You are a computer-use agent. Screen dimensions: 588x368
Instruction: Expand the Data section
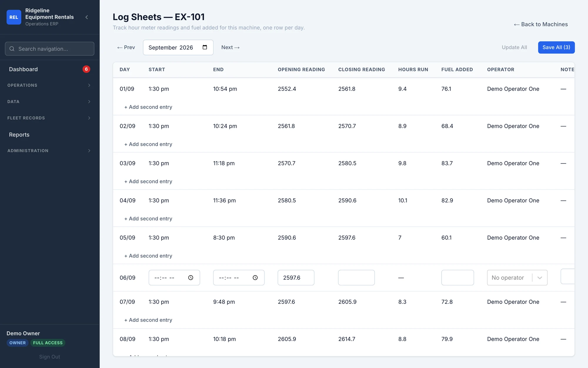49,102
